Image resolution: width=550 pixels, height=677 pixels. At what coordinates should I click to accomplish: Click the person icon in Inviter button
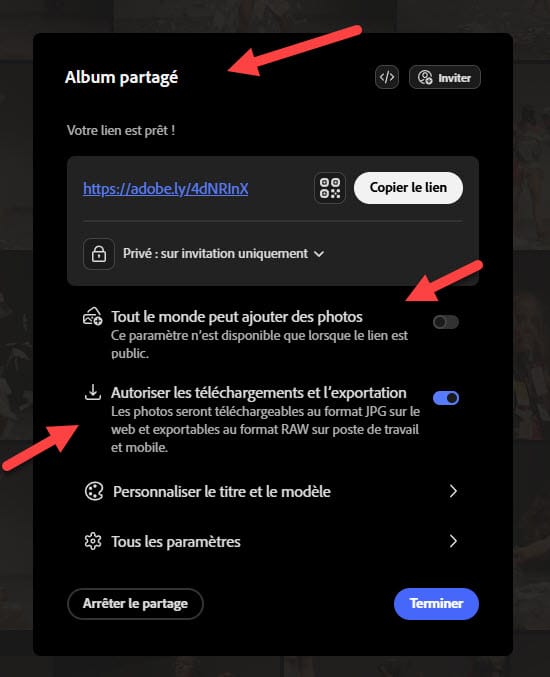tap(425, 77)
